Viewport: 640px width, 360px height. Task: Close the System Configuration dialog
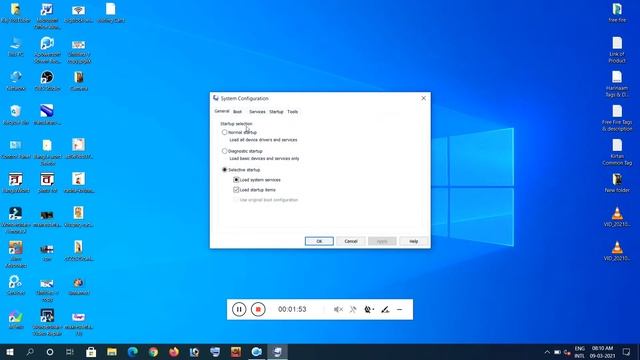tap(424, 98)
